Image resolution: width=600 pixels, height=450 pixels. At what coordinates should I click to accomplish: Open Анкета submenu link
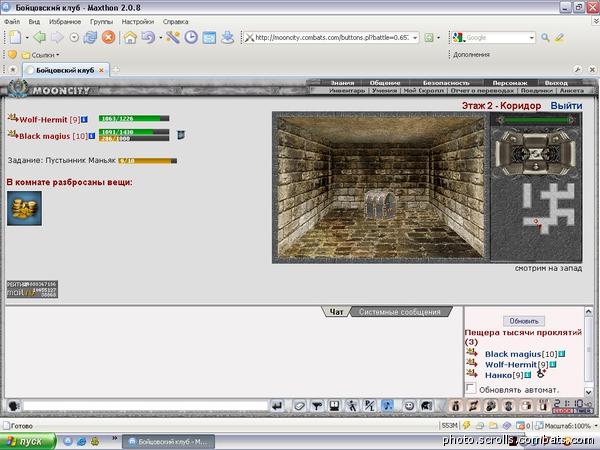[x=571, y=91]
